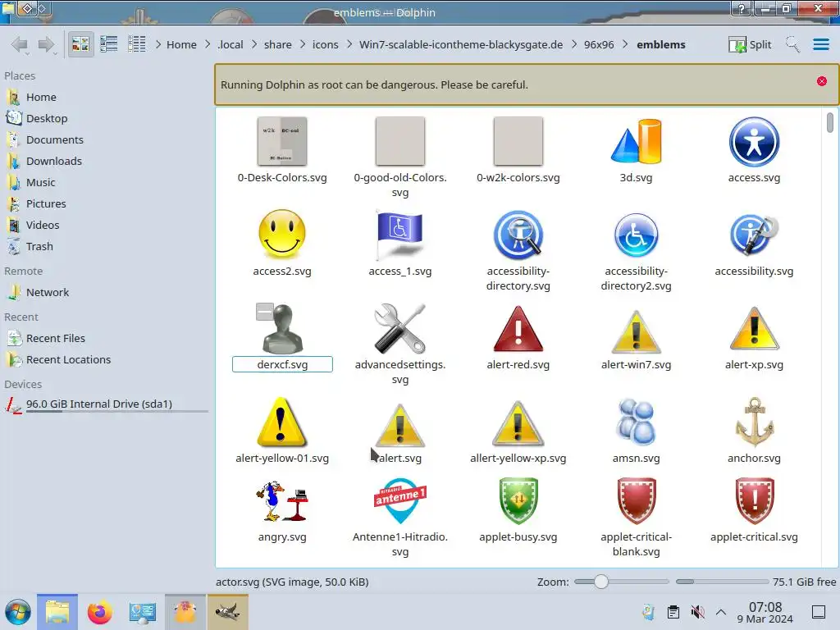Select the Antenne1-Hitradio.svg icon

(x=399, y=501)
